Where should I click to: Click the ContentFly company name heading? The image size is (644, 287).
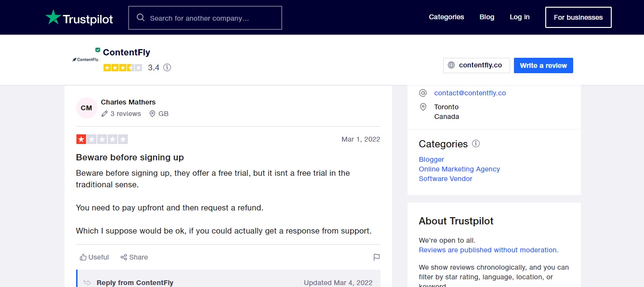click(x=127, y=52)
